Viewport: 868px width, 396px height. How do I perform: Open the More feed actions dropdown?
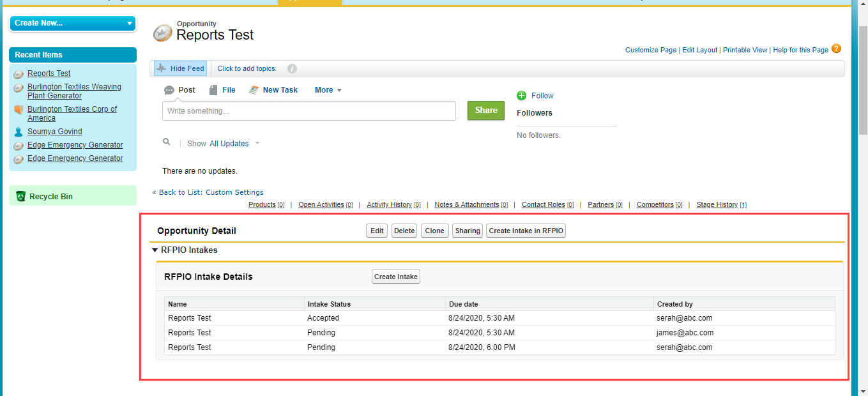coord(328,90)
